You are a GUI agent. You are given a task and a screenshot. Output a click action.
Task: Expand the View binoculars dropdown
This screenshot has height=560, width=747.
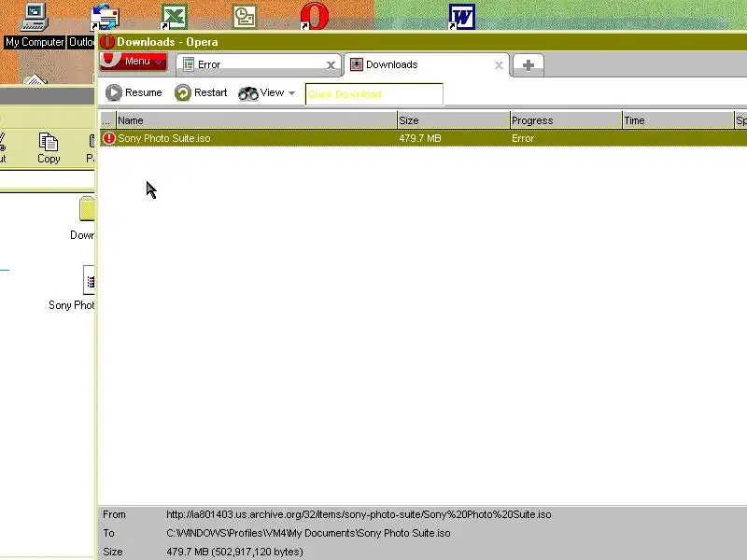click(267, 92)
